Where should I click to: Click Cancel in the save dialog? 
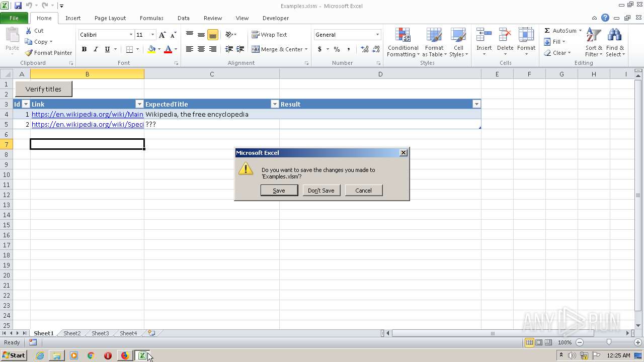tap(363, 191)
